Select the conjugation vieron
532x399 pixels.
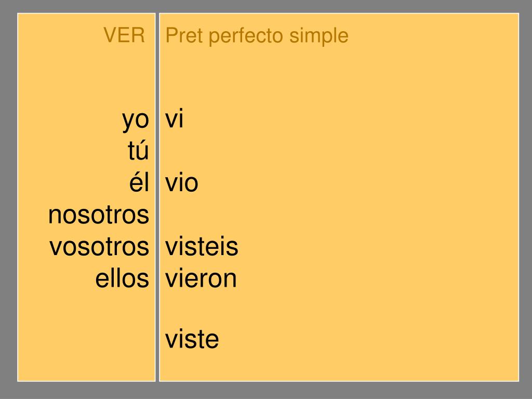click(x=201, y=278)
